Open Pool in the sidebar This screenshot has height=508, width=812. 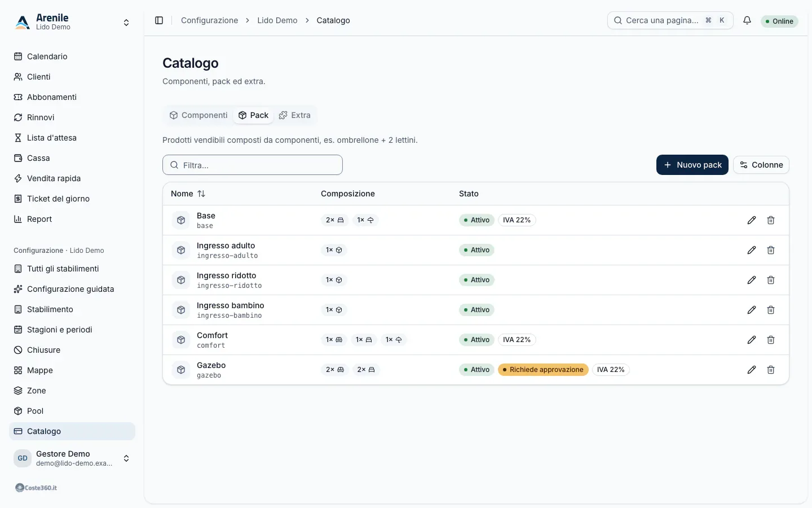tap(72, 411)
